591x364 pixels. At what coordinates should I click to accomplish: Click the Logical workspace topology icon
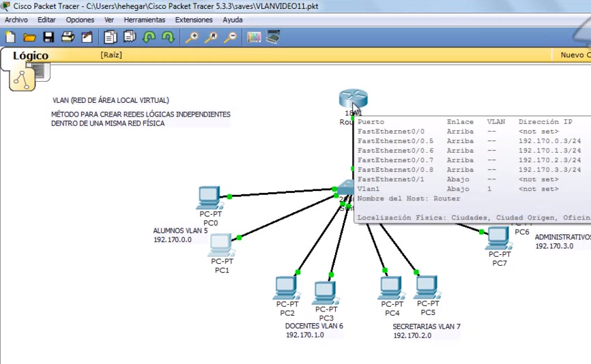click(23, 79)
